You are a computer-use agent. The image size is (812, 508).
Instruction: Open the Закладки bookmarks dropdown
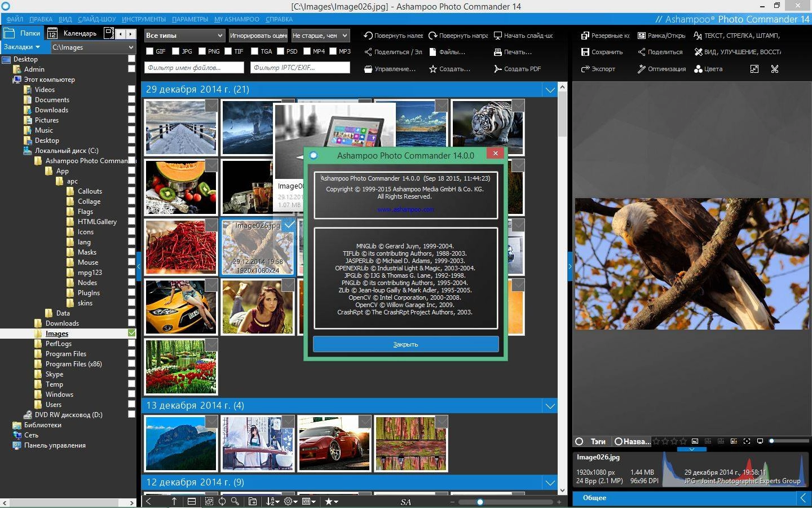[22, 47]
